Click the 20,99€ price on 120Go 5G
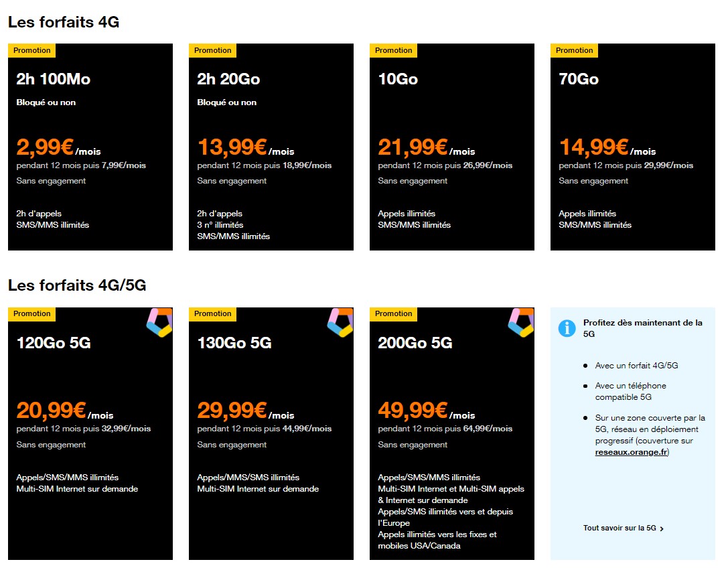The width and height of the screenshot is (728, 574). click(51, 411)
